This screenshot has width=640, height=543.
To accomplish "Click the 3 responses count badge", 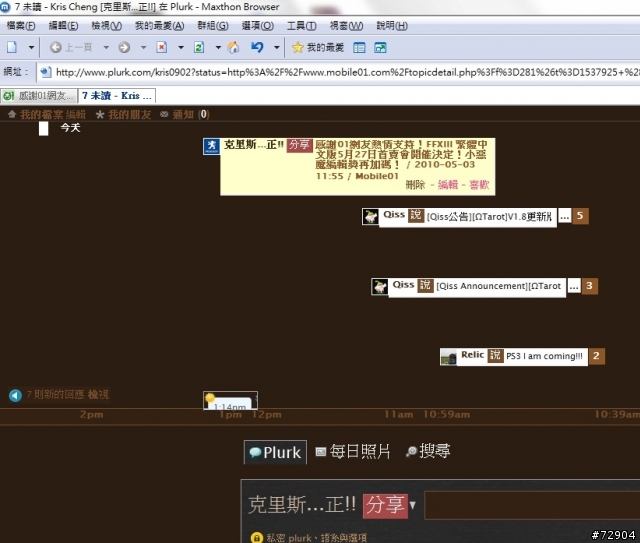I will tap(589, 286).
